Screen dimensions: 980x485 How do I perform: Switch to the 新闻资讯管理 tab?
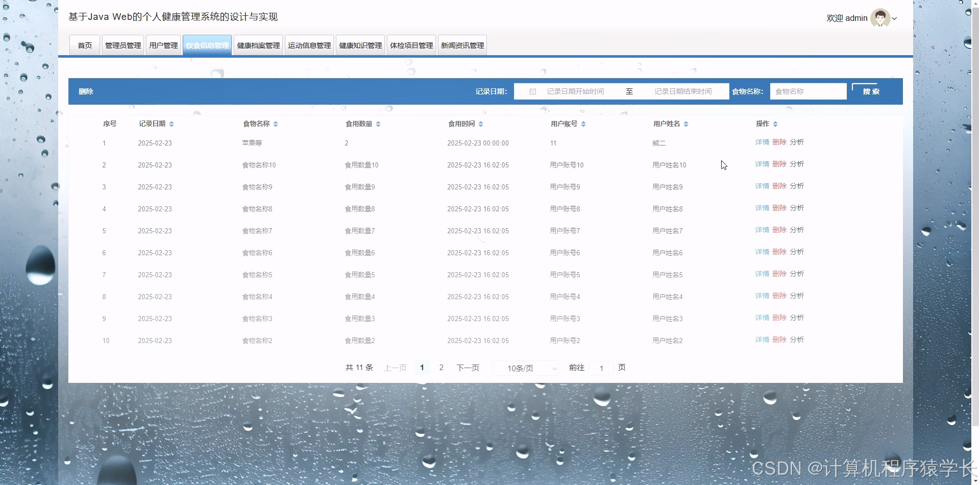coord(461,44)
